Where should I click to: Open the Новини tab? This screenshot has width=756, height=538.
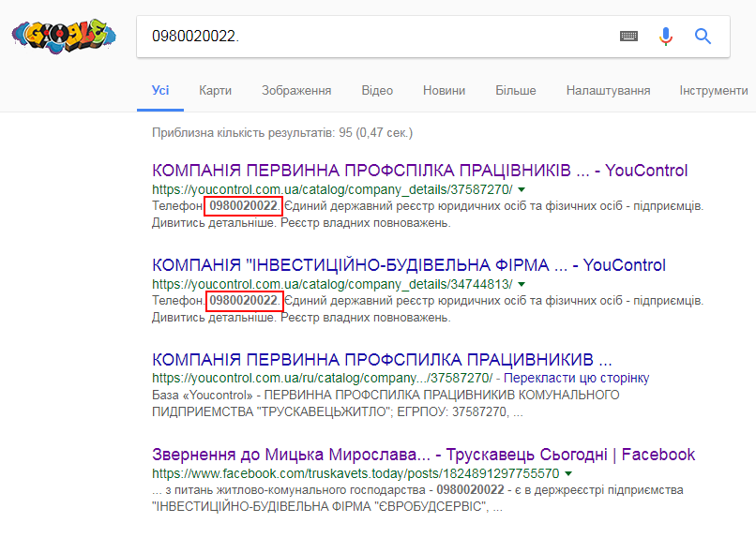[x=444, y=91]
